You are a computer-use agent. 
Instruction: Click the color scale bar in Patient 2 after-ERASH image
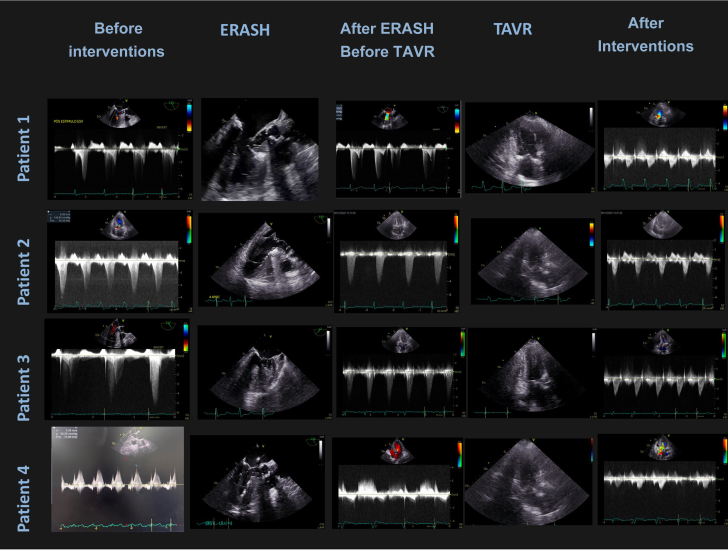(x=456, y=230)
